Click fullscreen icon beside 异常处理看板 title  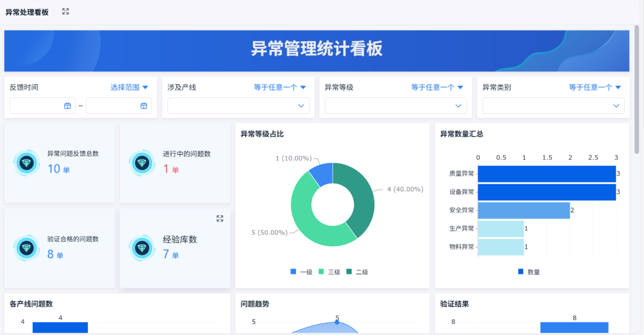click(65, 11)
